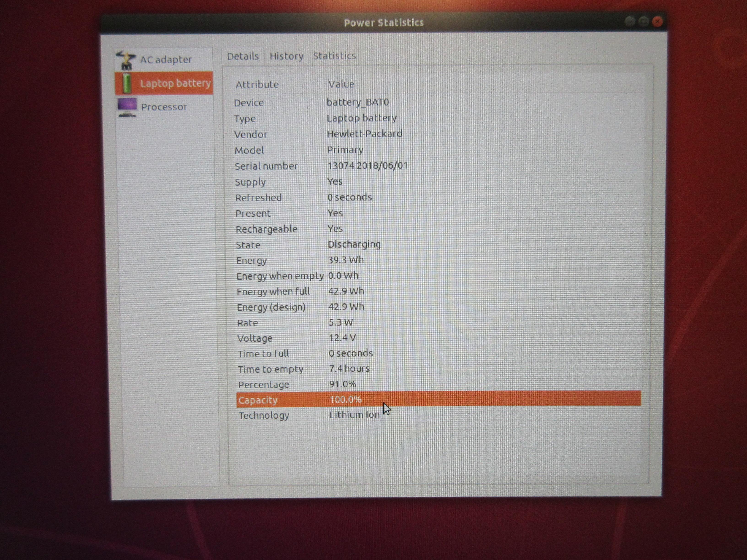Click value 12.4 V
The width and height of the screenshot is (747, 560).
[342, 338]
